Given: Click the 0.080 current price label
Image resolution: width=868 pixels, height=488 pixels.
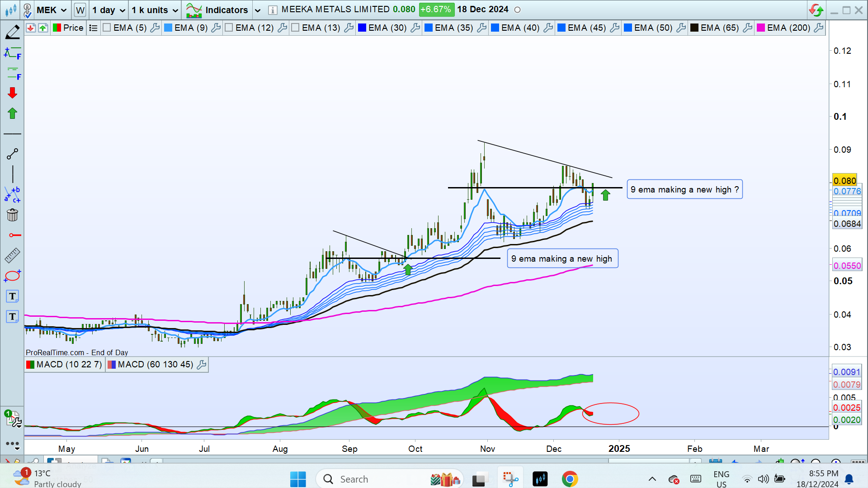Looking at the screenshot, I should [x=844, y=181].
